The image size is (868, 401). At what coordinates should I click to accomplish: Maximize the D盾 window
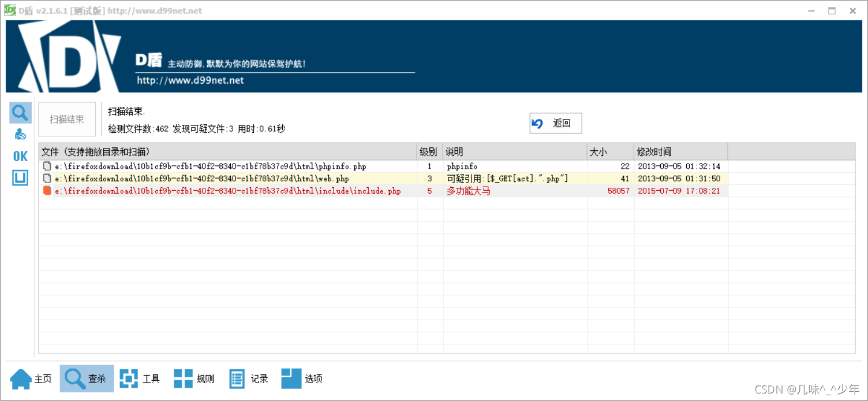832,10
